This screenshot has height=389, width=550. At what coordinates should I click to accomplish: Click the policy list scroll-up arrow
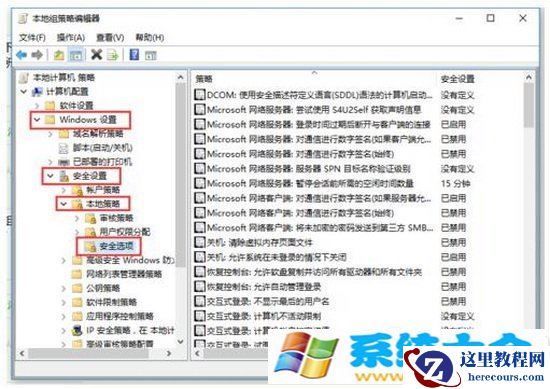[x=529, y=77]
